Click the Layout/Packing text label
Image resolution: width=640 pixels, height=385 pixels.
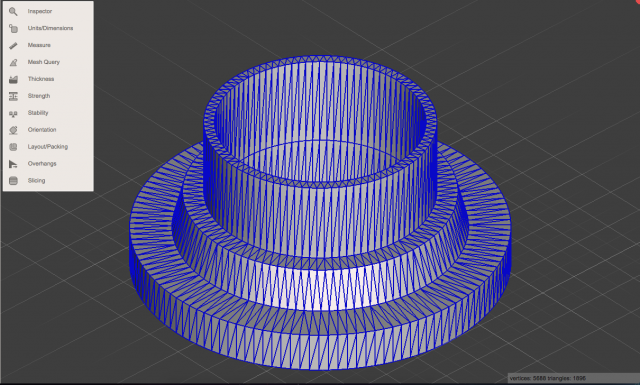click(x=48, y=147)
